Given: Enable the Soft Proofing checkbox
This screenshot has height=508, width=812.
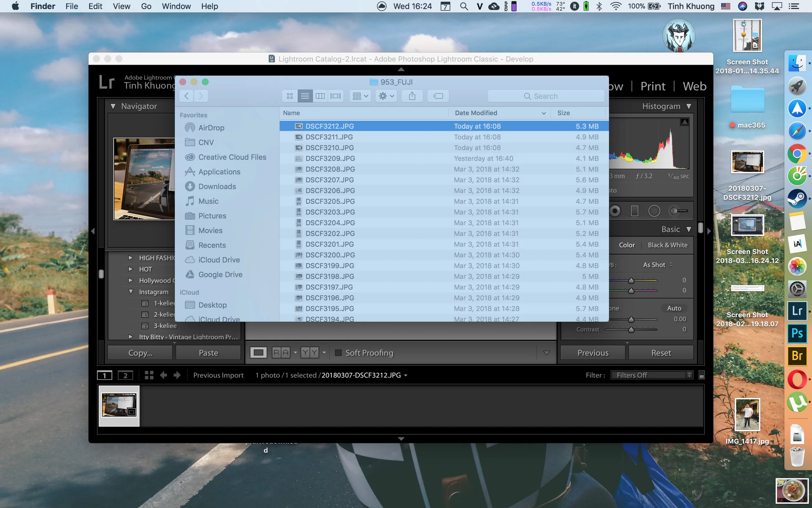Looking at the screenshot, I should click(x=338, y=353).
